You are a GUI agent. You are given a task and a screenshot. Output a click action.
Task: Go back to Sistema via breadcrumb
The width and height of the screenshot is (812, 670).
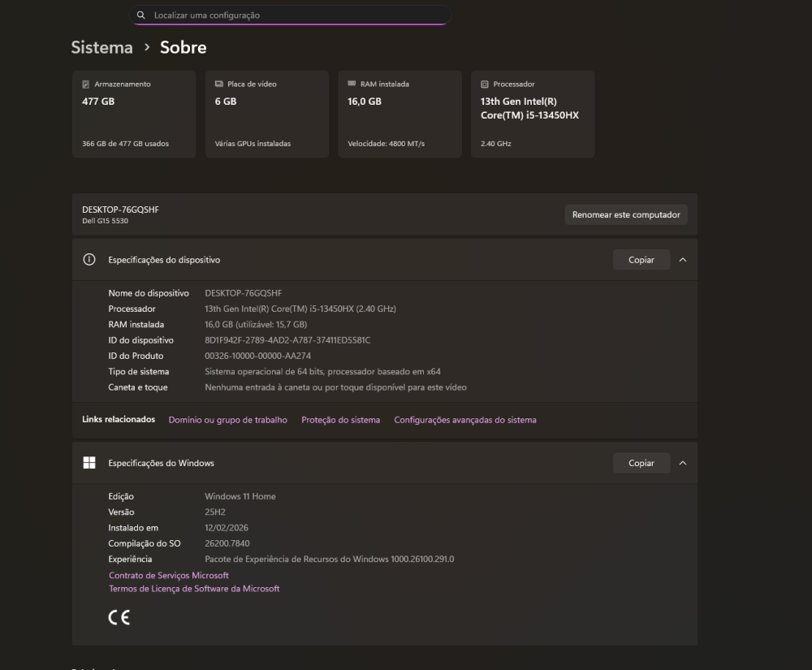coord(101,47)
